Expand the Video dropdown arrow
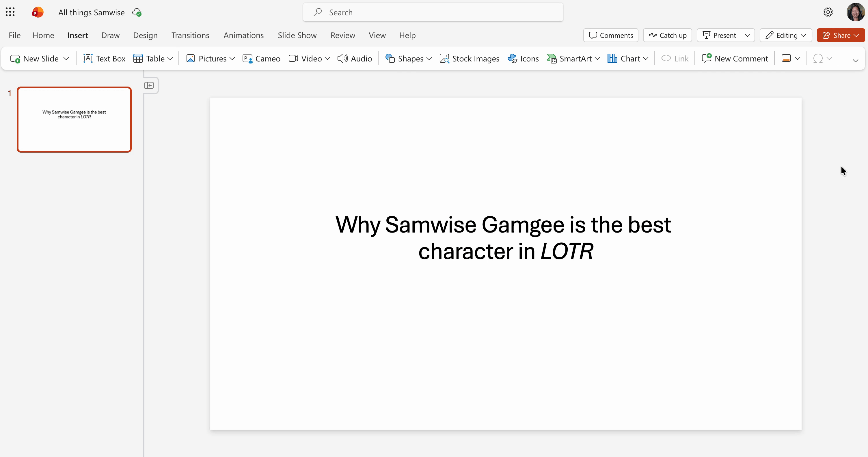The image size is (868, 457). click(327, 59)
